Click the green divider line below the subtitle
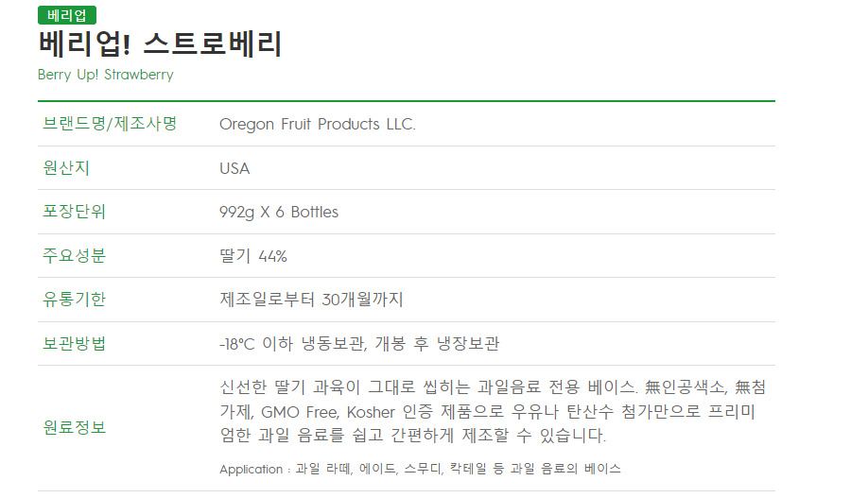868x498 pixels. pyautogui.click(x=407, y=100)
